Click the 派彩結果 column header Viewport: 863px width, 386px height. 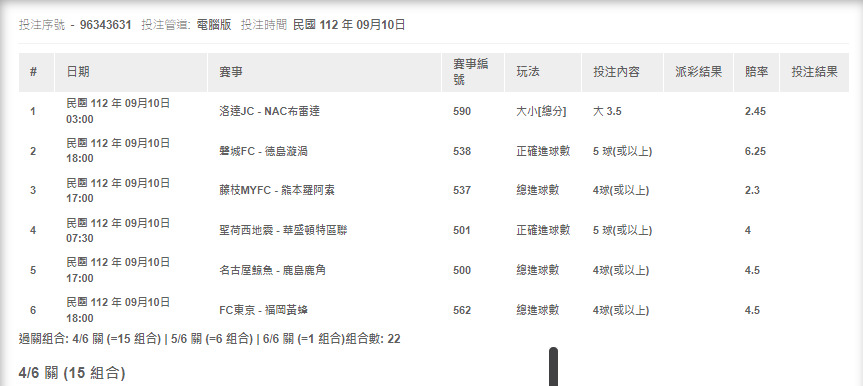(x=698, y=72)
